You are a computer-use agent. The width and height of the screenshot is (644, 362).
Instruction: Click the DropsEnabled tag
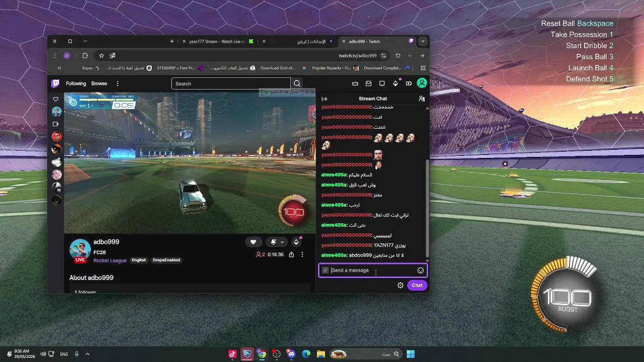[x=166, y=260]
